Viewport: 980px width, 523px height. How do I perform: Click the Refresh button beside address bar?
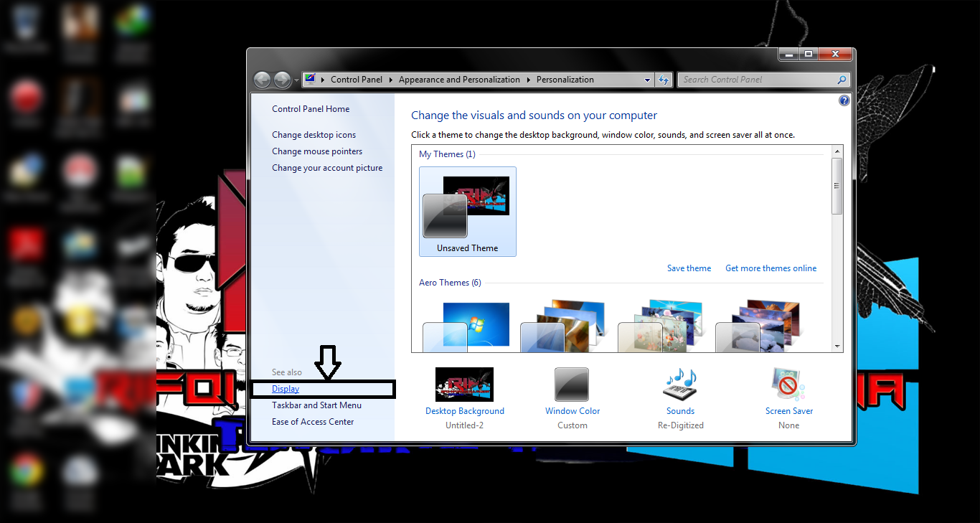coord(664,80)
